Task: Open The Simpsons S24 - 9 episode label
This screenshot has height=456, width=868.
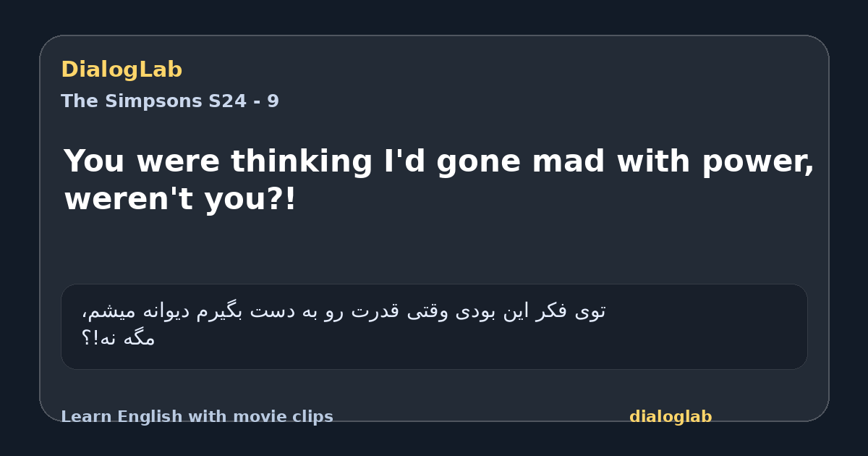Action: click(170, 101)
